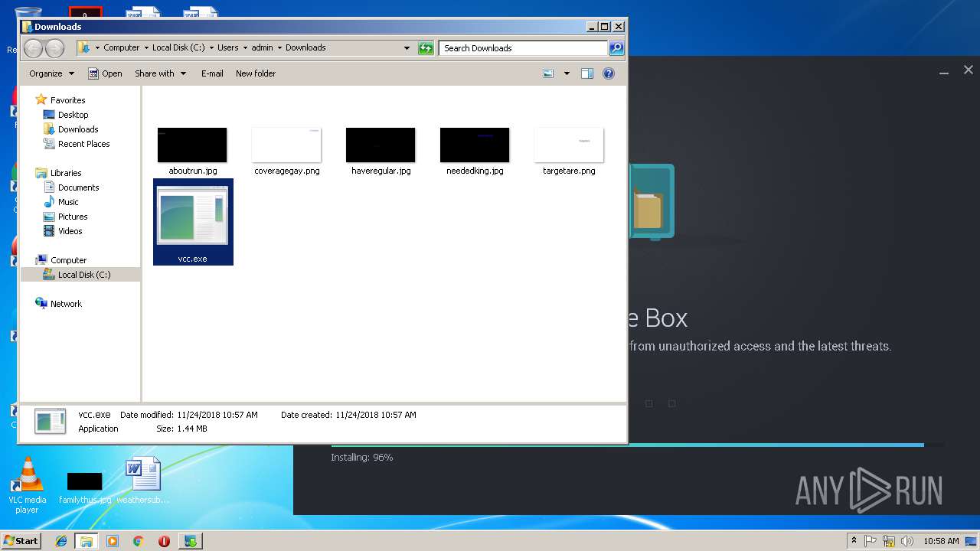Click the Windows Explorer taskbar icon
This screenshot has width=980, height=551.
click(x=87, y=540)
